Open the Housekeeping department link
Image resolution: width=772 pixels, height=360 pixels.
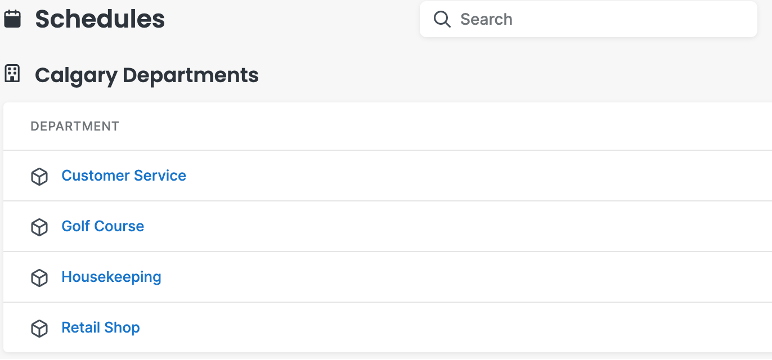click(111, 277)
